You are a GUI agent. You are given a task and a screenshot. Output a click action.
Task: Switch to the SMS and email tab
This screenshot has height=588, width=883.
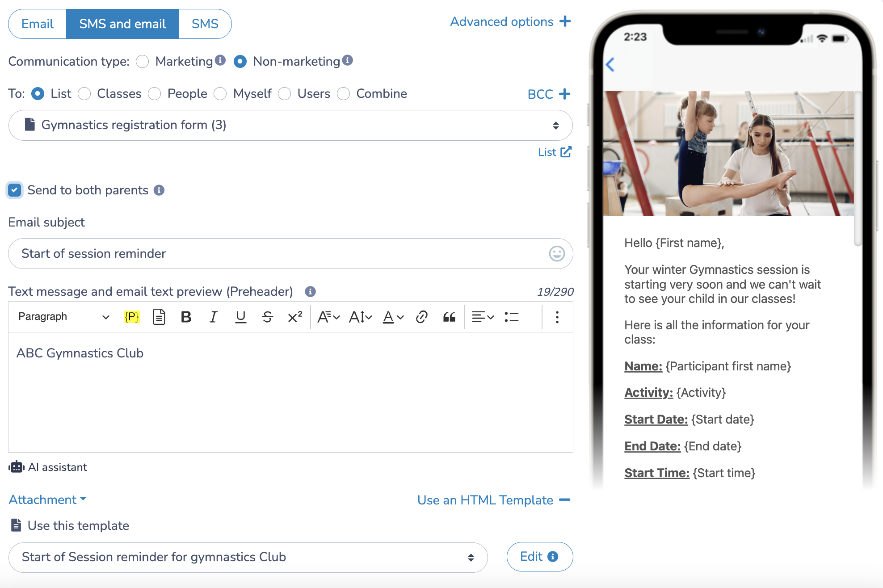pyautogui.click(x=122, y=24)
